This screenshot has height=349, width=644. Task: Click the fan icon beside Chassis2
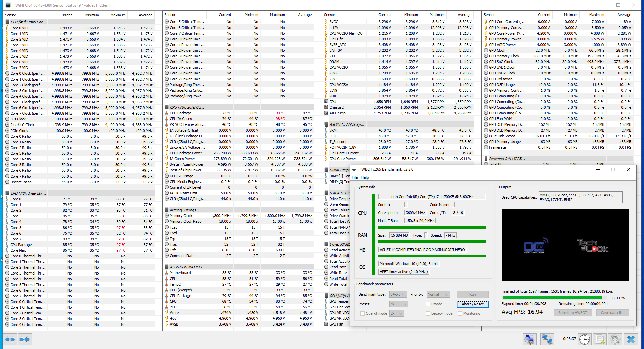tap(326, 107)
